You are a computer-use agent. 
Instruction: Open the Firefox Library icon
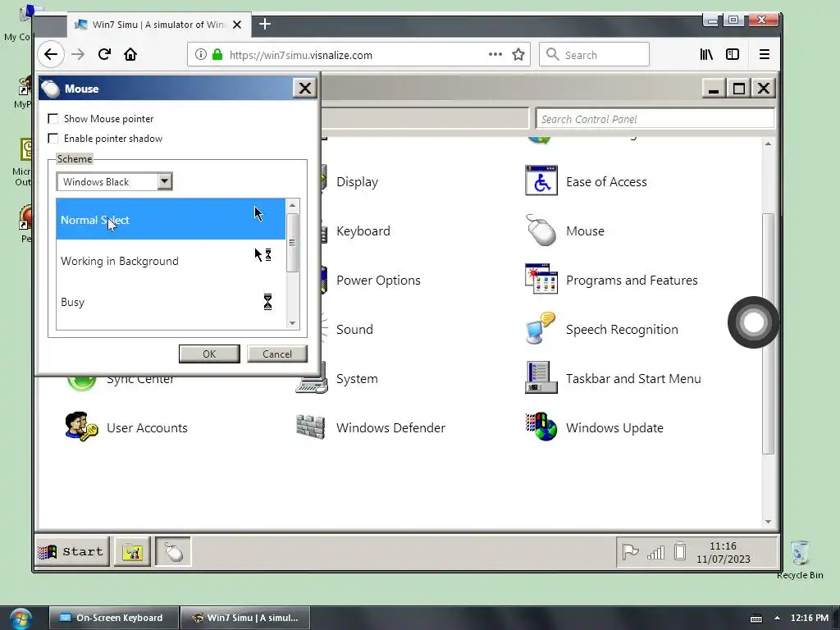[706, 54]
